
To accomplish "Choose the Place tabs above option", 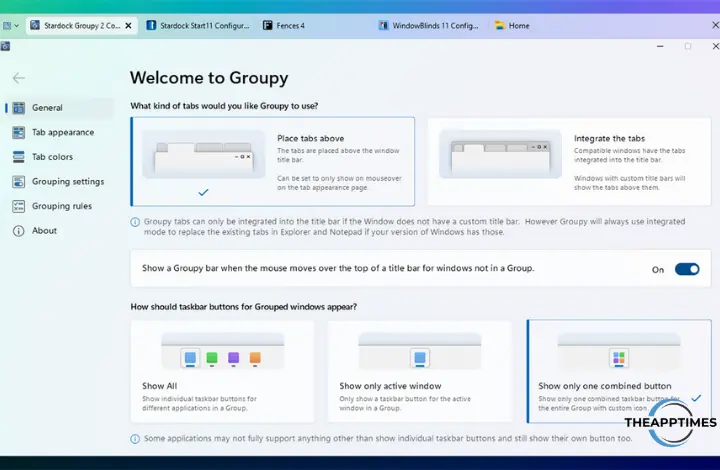I will [x=273, y=162].
